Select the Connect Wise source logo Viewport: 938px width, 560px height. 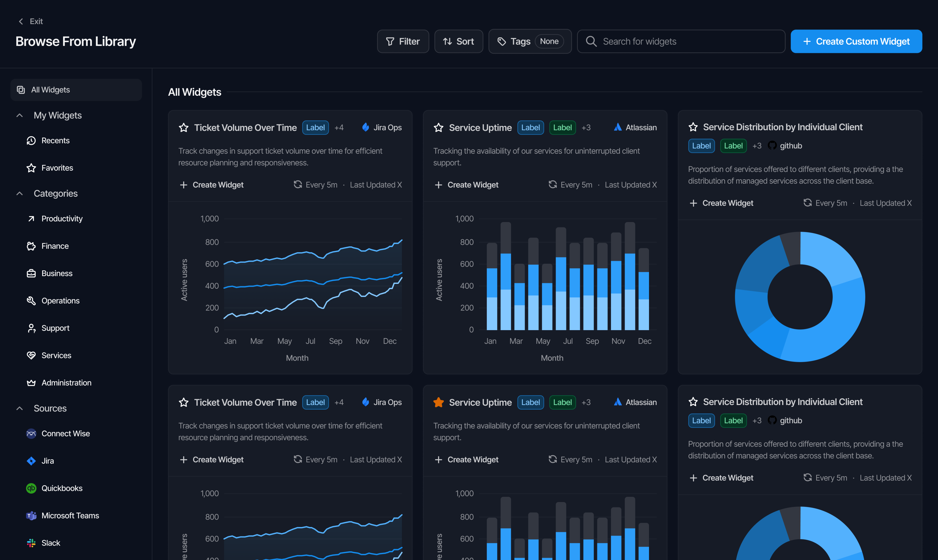[31, 434]
